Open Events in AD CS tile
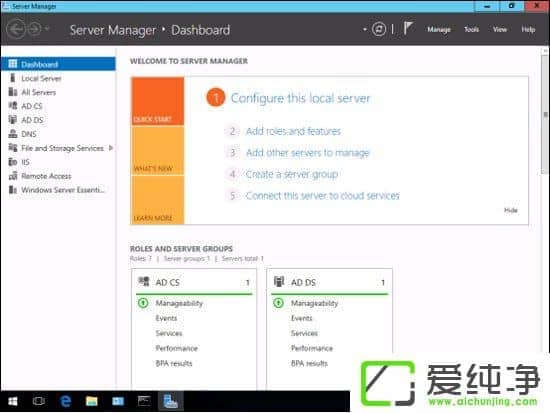This screenshot has height=413, width=550. coord(166,318)
